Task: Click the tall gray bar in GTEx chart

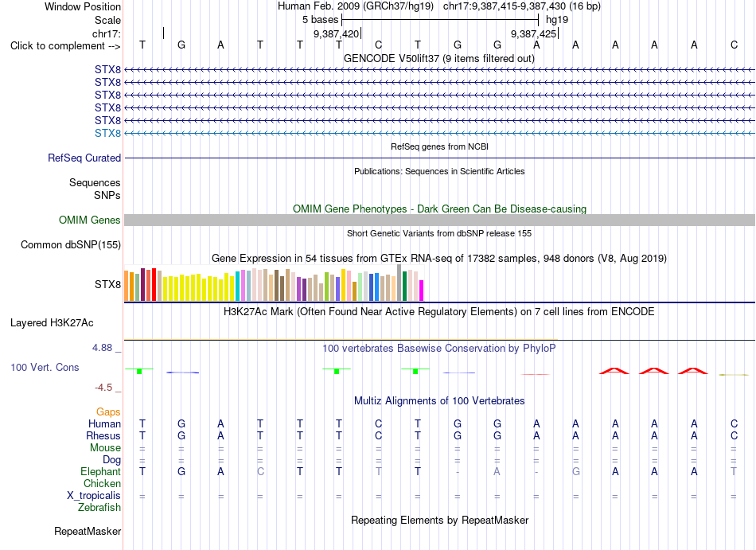Action: [399, 283]
